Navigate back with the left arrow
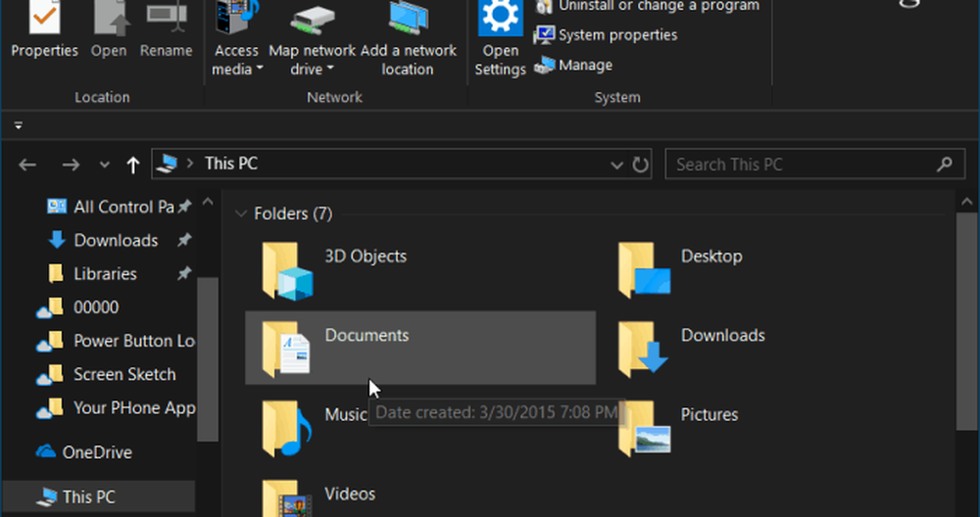 pos(27,164)
